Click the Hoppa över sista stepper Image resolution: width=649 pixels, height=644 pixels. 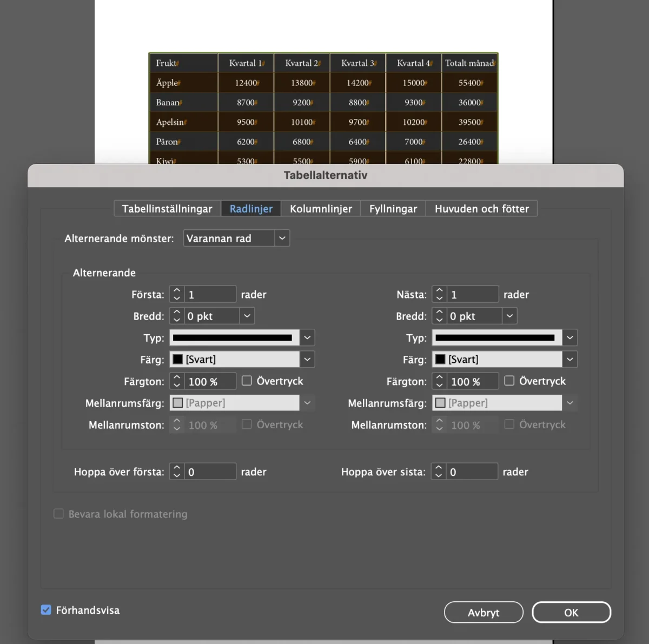439,472
